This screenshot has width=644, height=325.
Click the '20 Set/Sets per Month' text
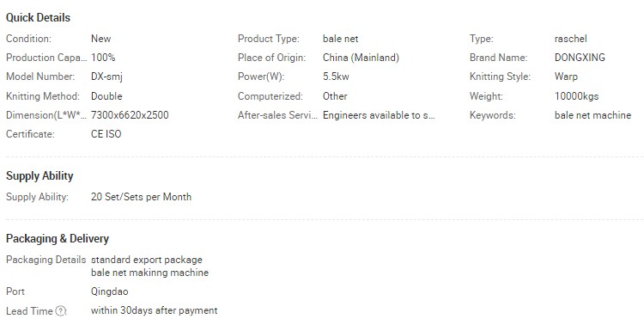pyautogui.click(x=142, y=197)
